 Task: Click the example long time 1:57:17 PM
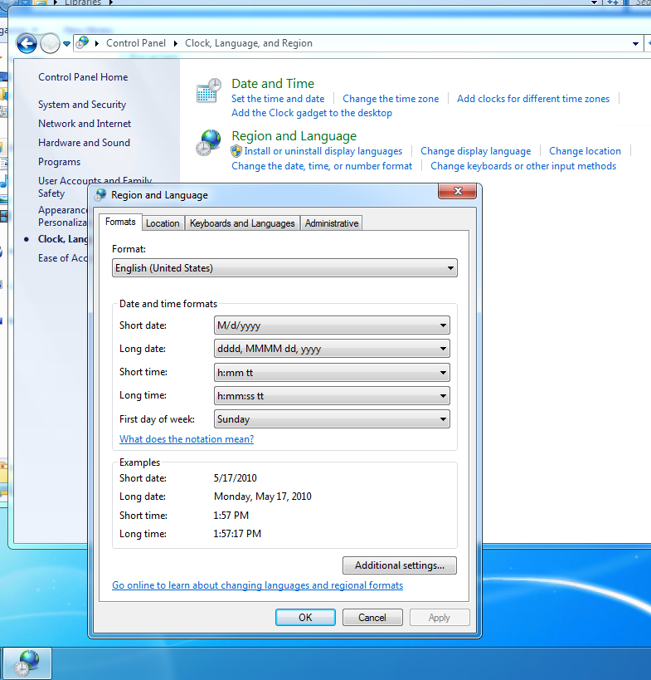point(237,534)
